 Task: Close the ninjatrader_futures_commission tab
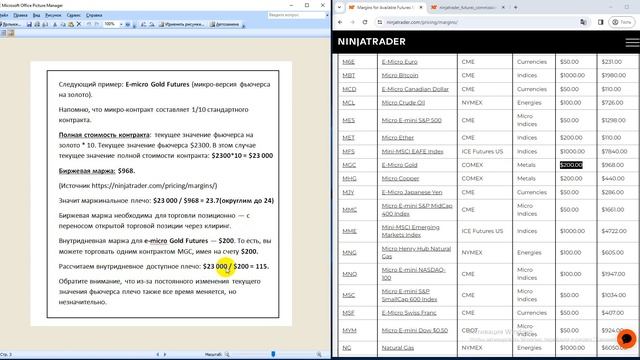[503, 7]
